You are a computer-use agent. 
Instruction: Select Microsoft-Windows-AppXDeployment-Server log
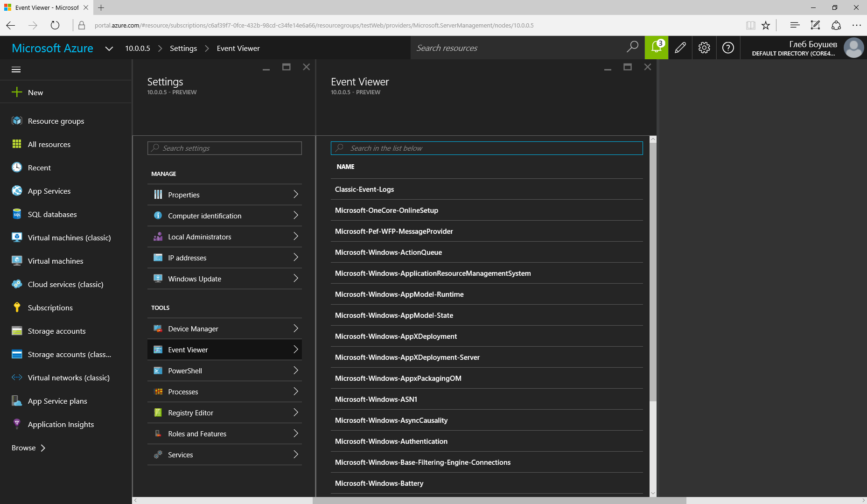pos(487,357)
